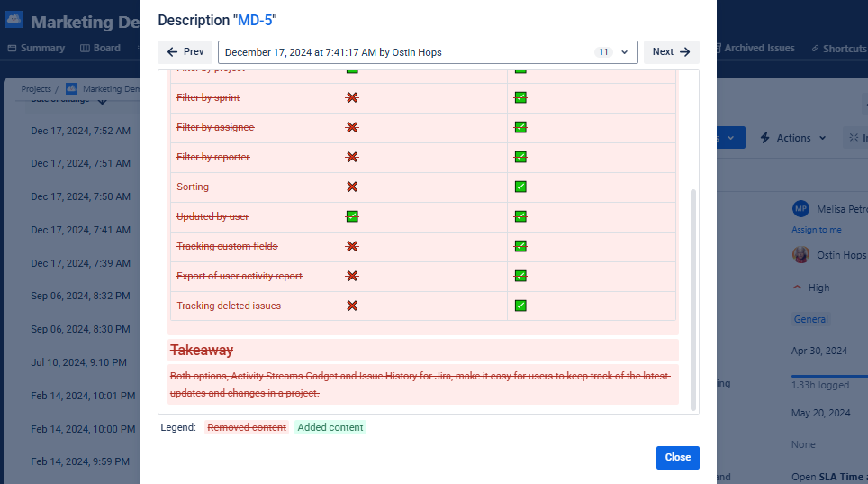Viewport: 868px width, 484px height.
Task: Open Archived Issues tab in background page
Action: click(x=755, y=49)
